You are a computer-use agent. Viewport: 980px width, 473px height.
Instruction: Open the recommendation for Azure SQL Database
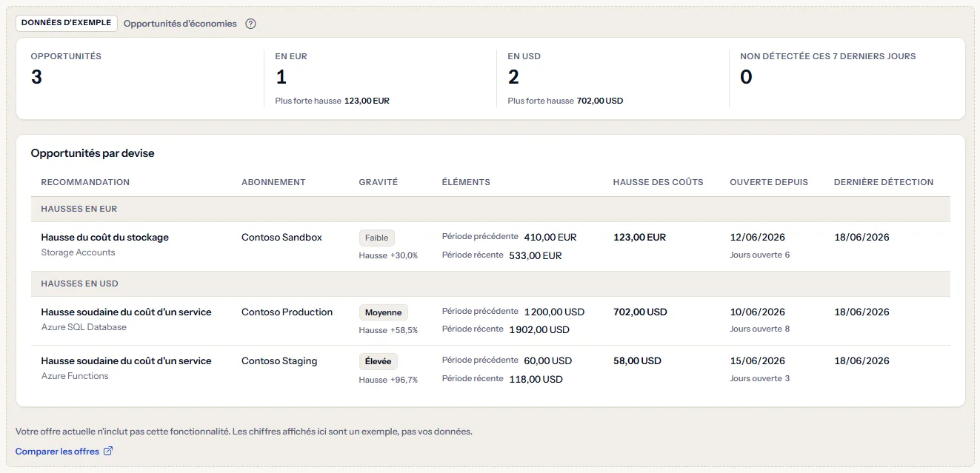point(127,312)
